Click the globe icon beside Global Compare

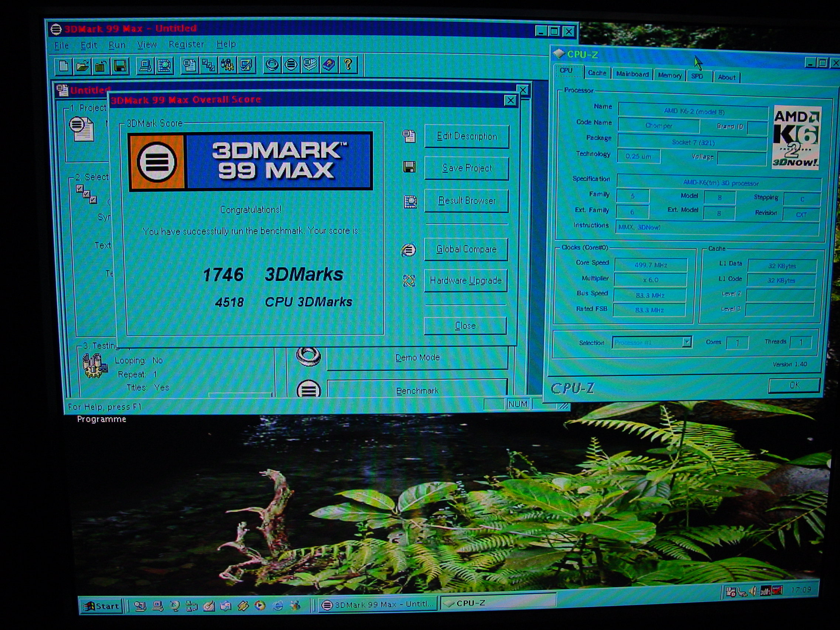pyautogui.click(x=409, y=250)
